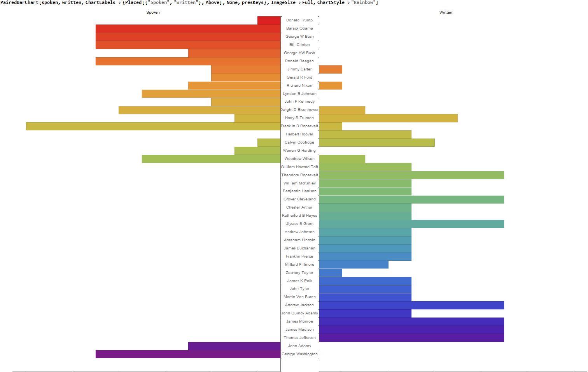Click John F Kennedy's Spoken bar

click(x=246, y=102)
